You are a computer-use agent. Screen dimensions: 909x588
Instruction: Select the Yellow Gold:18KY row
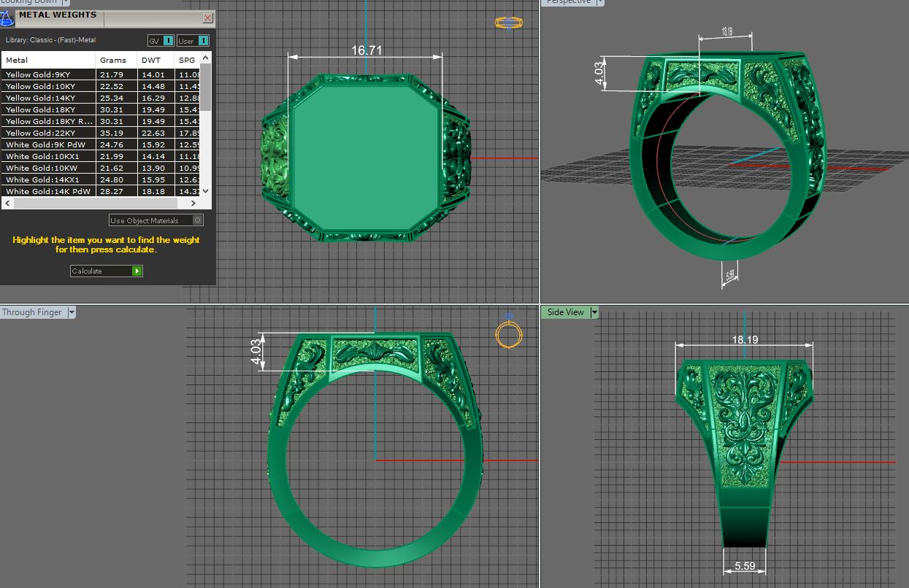(x=101, y=109)
